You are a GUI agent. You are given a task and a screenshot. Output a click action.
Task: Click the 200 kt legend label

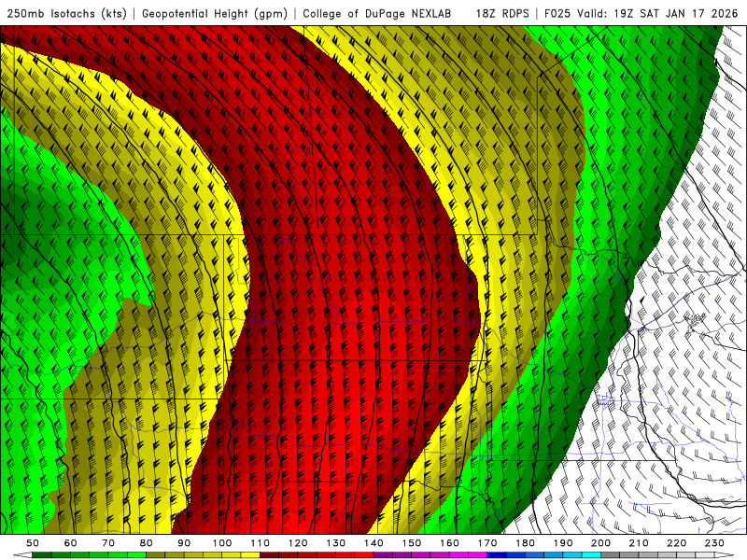(600, 543)
